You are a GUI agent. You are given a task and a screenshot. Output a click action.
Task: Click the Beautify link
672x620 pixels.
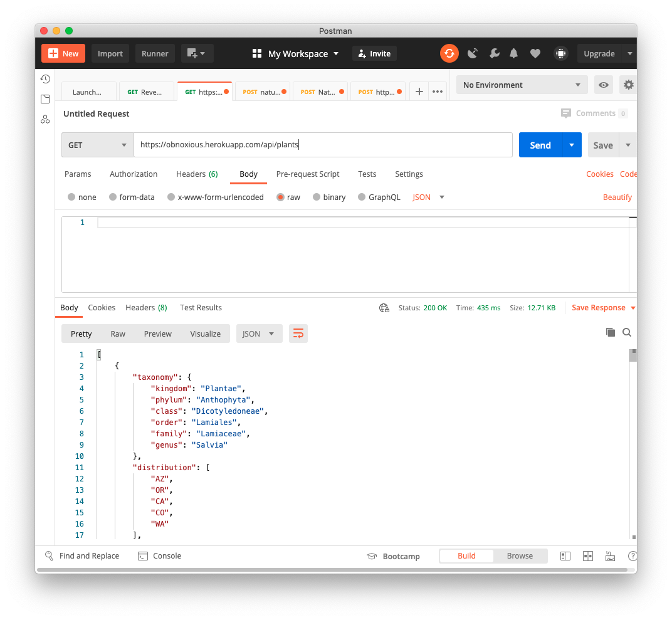tap(617, 197)
